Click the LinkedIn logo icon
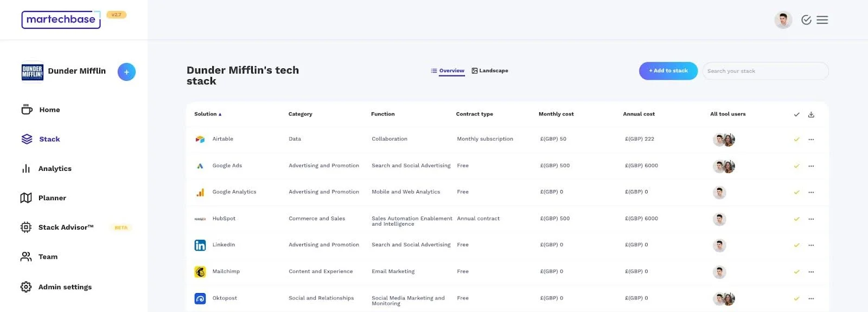Image resolution: width=868 pixels, height=312 pixels. click(200, 245)
